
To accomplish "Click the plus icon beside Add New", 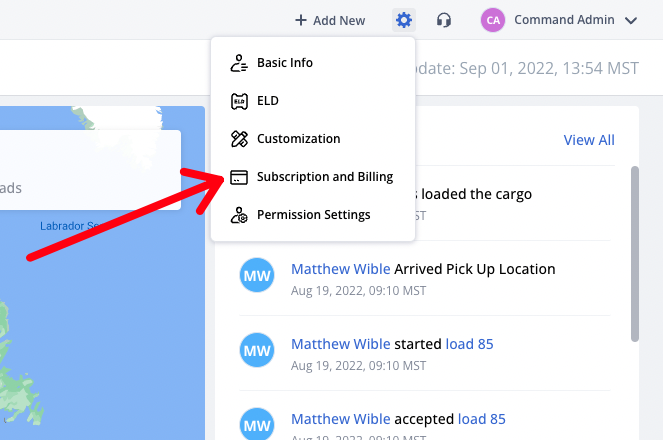I will [301, 20].
